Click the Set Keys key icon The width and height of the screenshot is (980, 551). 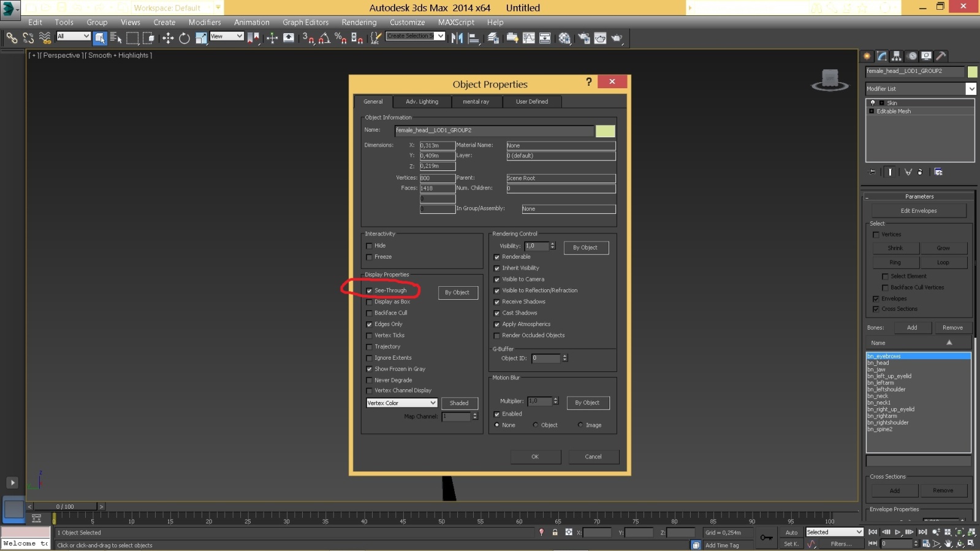766,538
